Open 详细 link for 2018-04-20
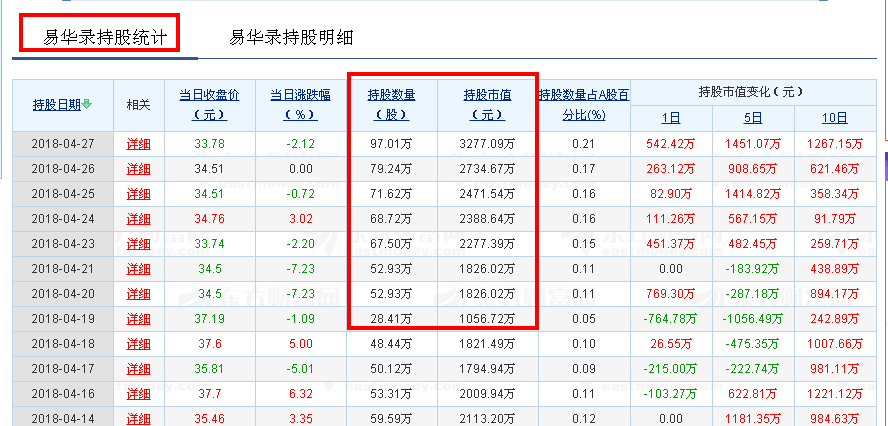This screenshot has height=426, width=888. 139,294
